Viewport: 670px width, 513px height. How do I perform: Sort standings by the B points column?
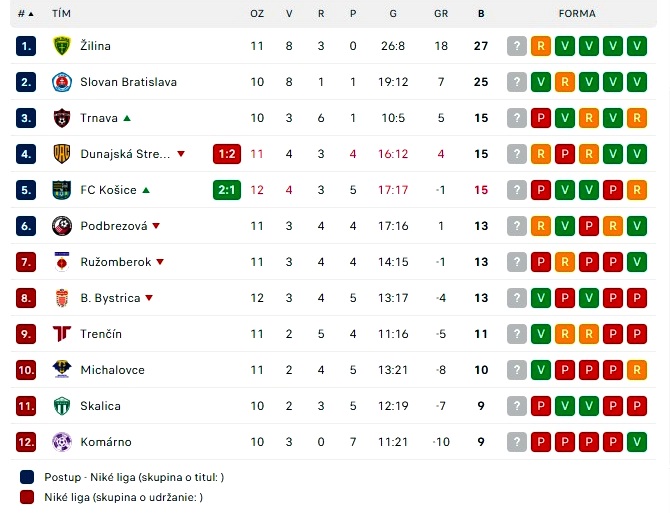click(481, 14)
